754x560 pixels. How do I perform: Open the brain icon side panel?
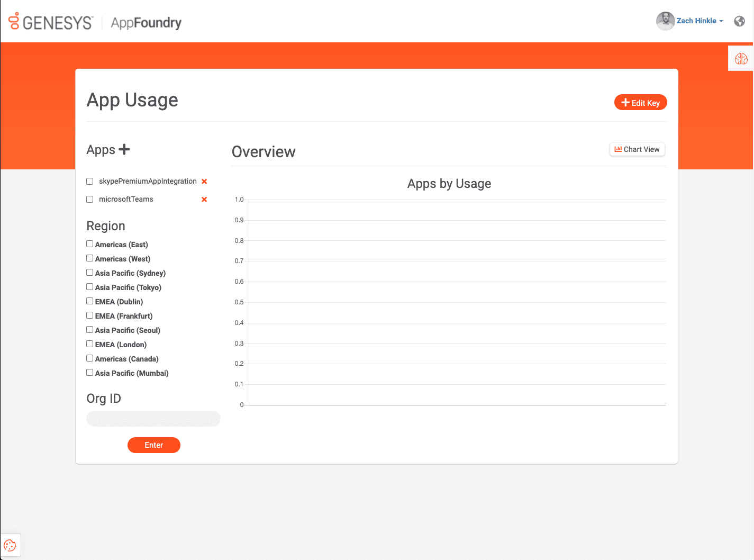(x=741, y=59)
